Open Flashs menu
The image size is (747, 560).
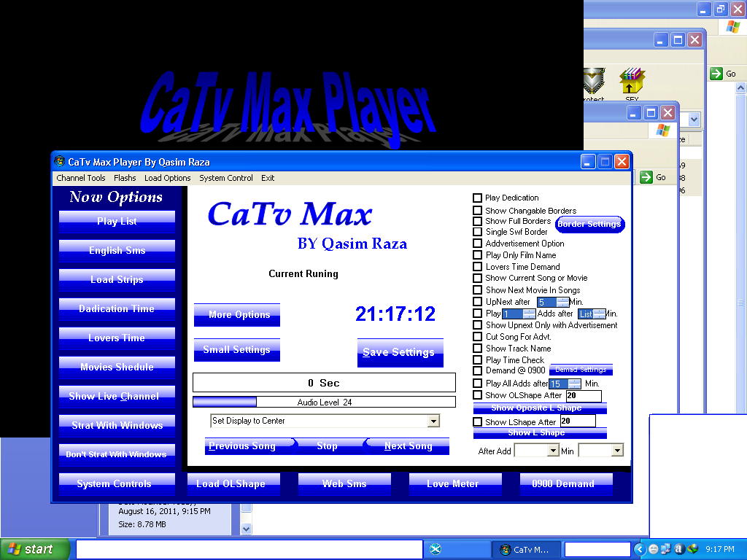[125, 178]
